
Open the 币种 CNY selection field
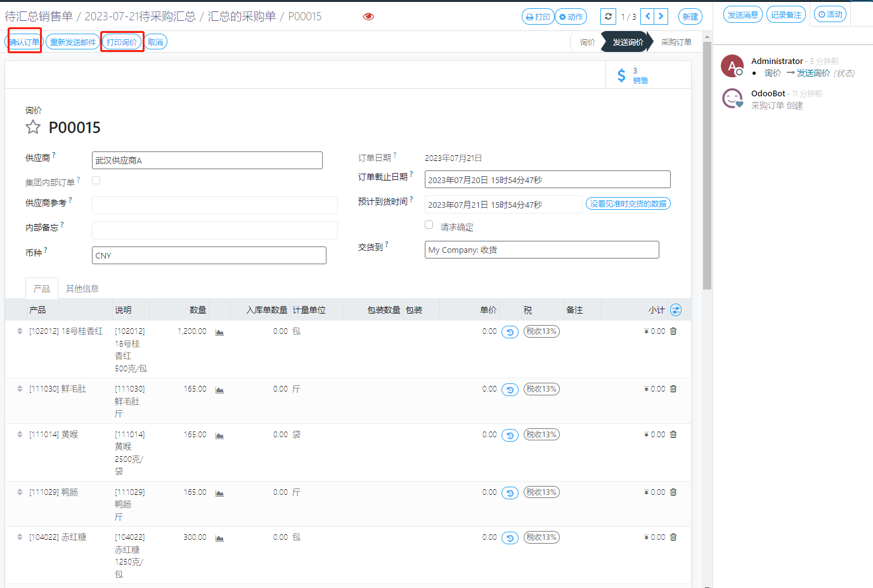[x=209, y=255]
